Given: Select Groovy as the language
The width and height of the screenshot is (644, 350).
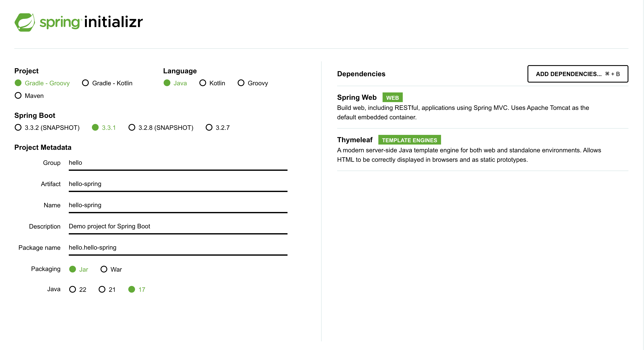Looking at the screenshot, I should (253, 83).
